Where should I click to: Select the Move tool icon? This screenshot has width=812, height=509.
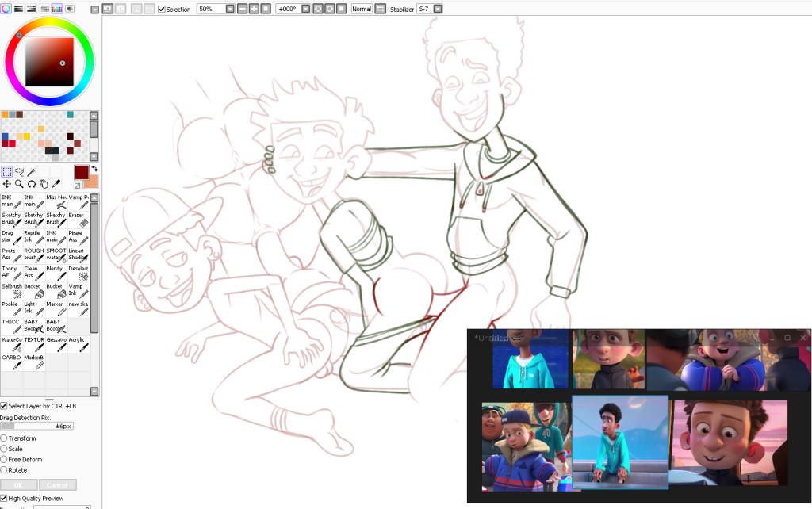(x=6, y=184)
